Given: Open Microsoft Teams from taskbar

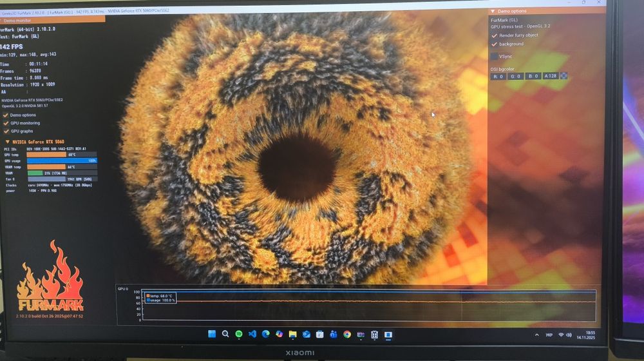Looking at the screenshot, I should [334, 335].
